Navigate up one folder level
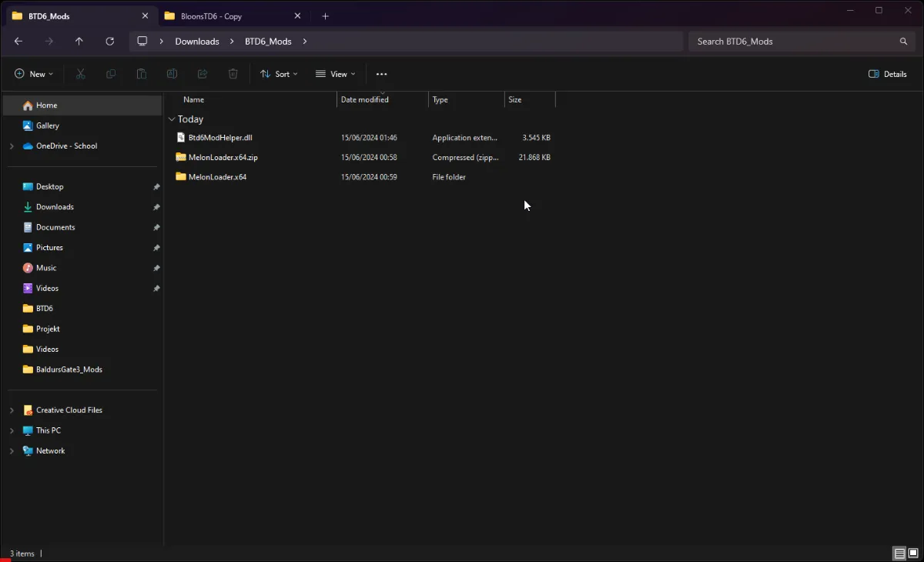Viewport: 924px width, 562px height. pos(79,41)
